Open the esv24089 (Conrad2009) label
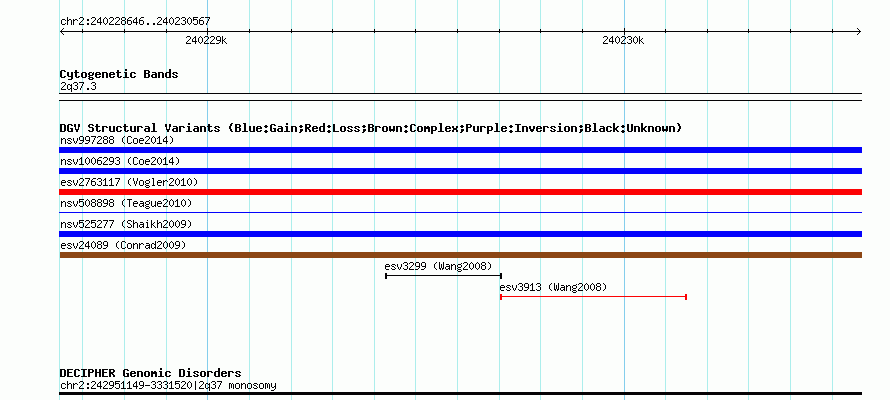Image resolution: width=890 pixels, height=400 pixels. coord(123,245)
